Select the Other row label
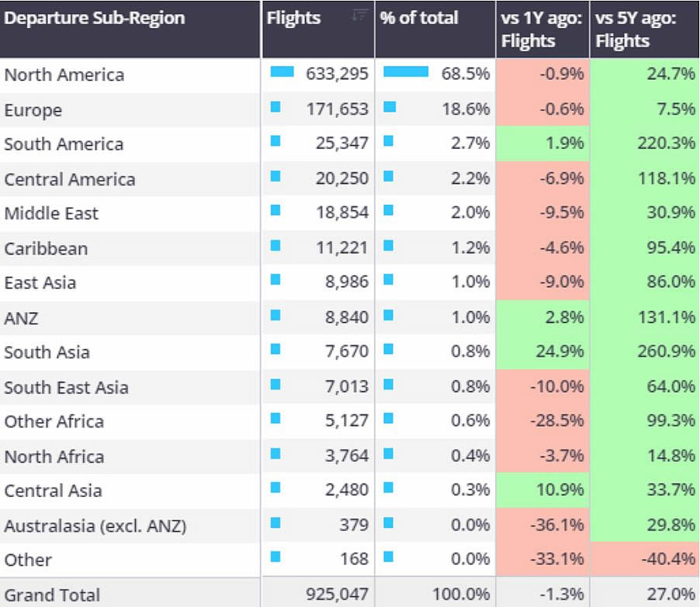Screen dimensions: 700x607 28,560
